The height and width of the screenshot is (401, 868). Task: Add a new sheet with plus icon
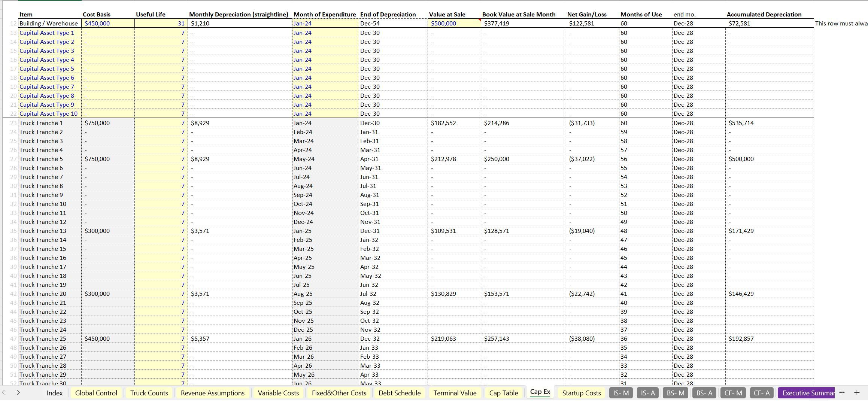point(857,392)
